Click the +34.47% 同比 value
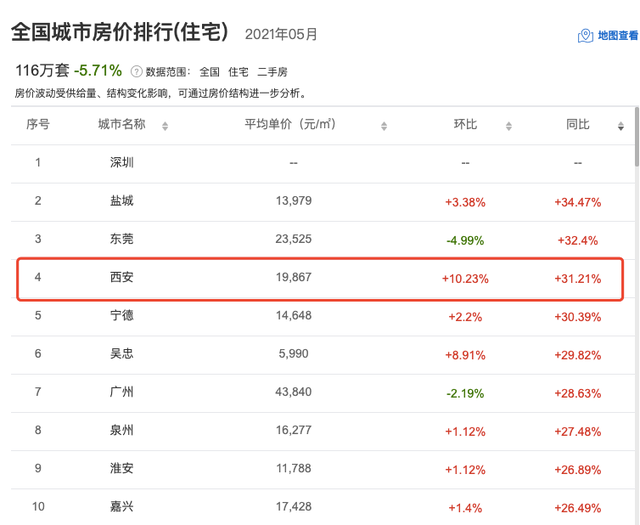 tap(578, 202)
